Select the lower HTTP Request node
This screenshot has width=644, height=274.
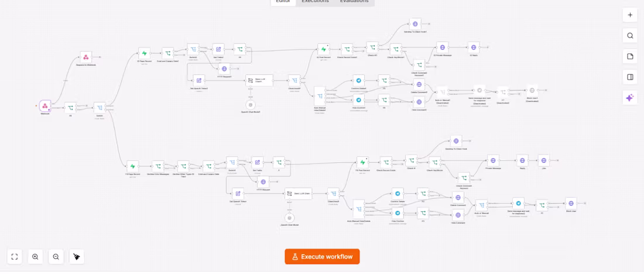click(x=263, y=182)
